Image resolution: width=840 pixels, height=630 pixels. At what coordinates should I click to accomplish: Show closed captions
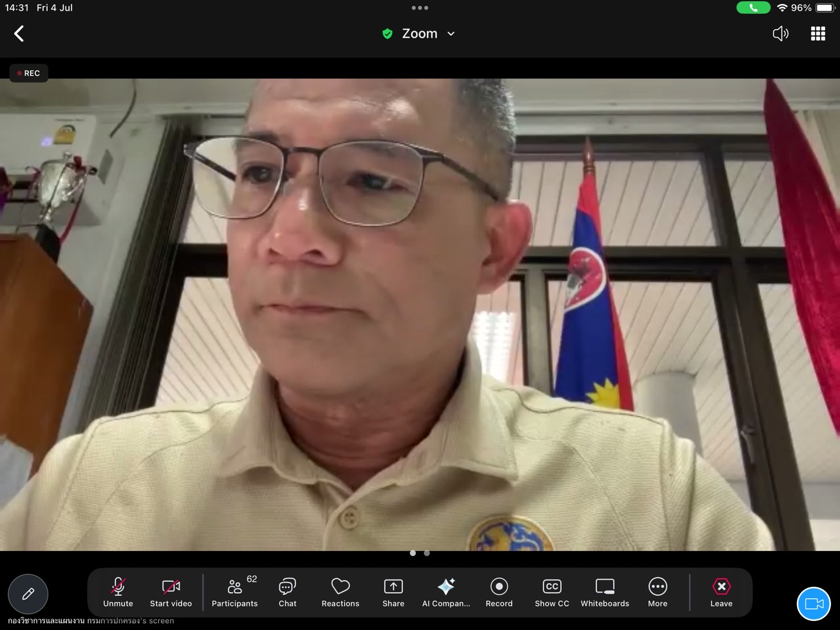click(x=552, y=592)
